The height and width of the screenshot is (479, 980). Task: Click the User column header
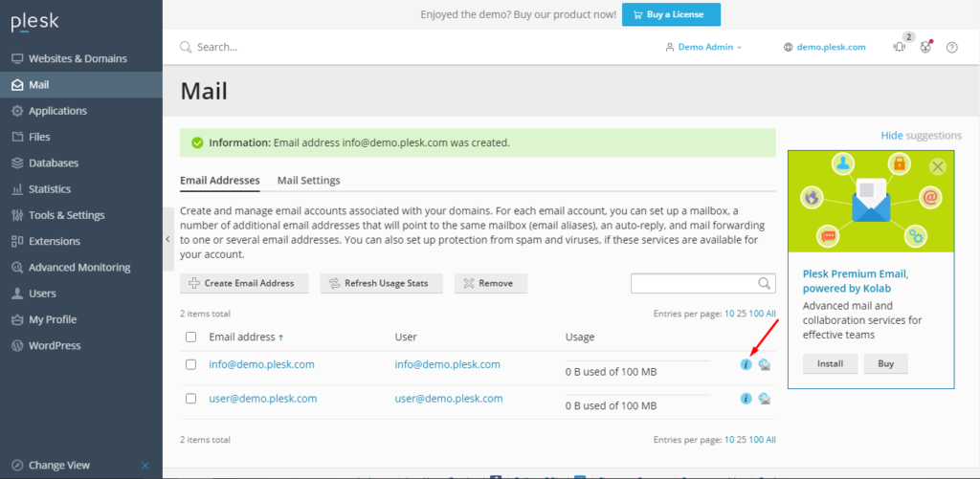point(406,337)
